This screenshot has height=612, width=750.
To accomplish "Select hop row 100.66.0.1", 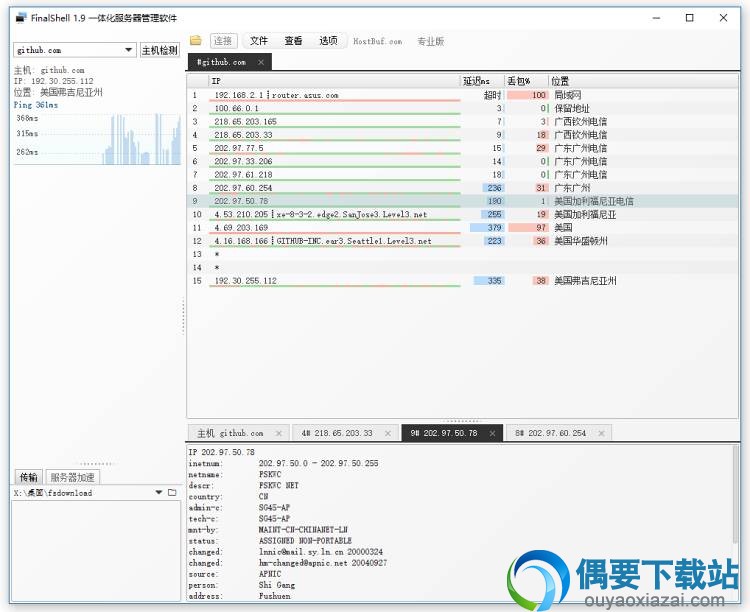I will click(x=462, y=108).
